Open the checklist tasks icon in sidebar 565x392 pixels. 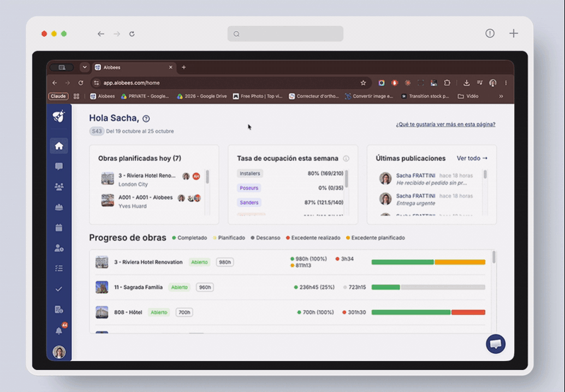tap(59, 268)
